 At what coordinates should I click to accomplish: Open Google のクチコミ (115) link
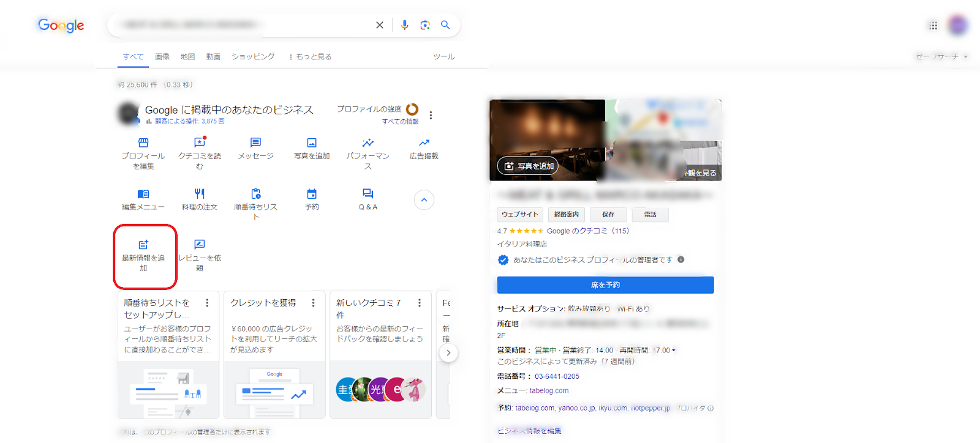pyautogui.click(x=587, y=231)
